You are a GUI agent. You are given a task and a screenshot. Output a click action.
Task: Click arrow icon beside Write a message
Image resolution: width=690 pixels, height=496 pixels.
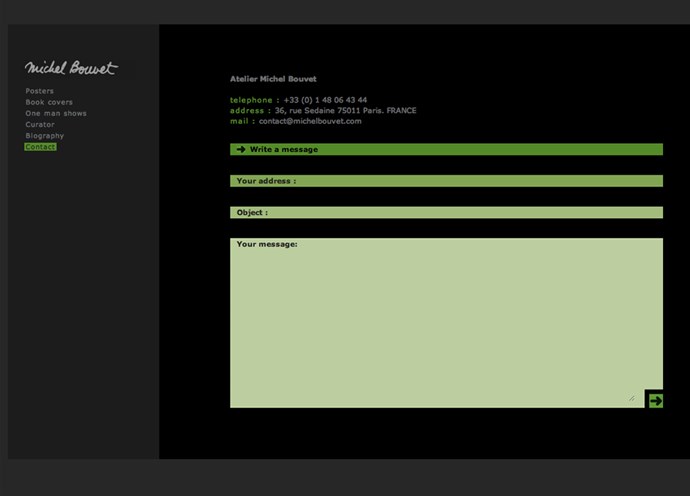click(241, 149)
